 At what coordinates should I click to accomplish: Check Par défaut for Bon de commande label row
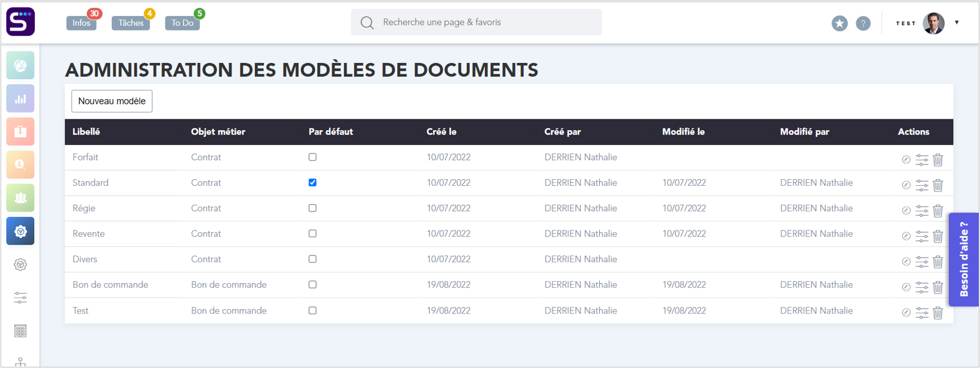[313, 285]
